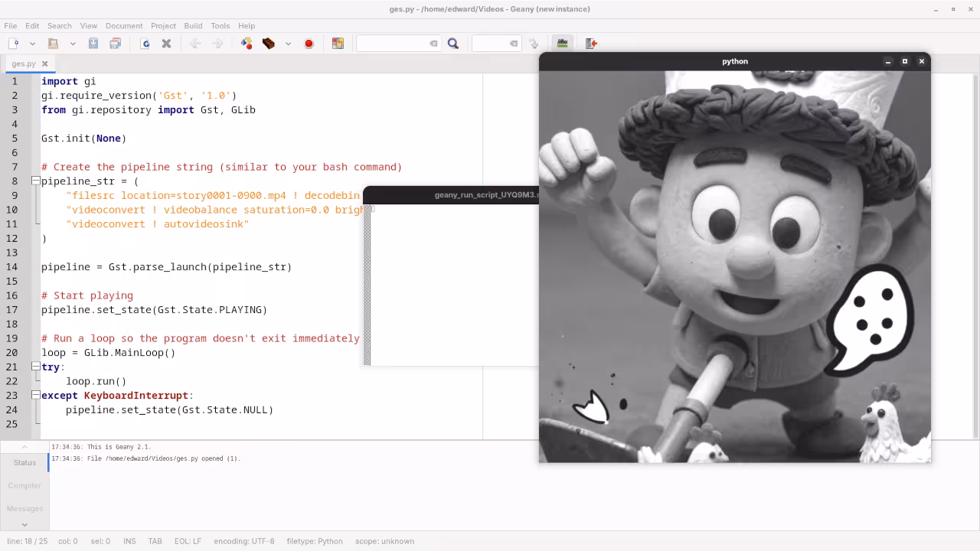
Task: Click the Find icon next to the search field
Action: [452, 44]
